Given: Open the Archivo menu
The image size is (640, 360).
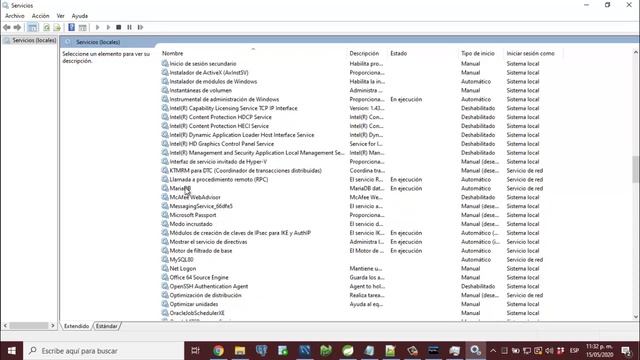Looking at the screenshot, I should [15, 16].
